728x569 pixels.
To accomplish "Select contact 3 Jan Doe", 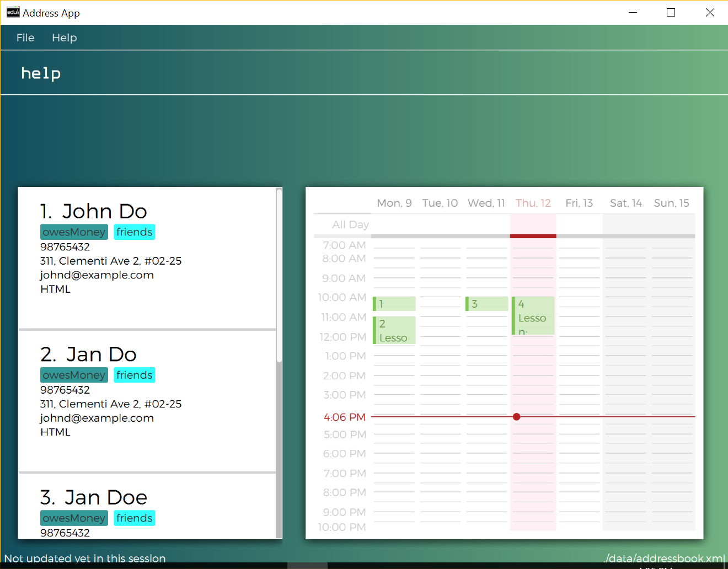I will pyautogui.click(x=147, y=506).
